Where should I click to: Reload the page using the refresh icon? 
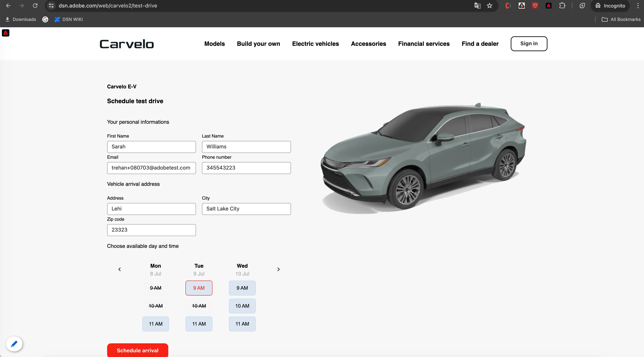pyautogui.click(x=35, y=5)
